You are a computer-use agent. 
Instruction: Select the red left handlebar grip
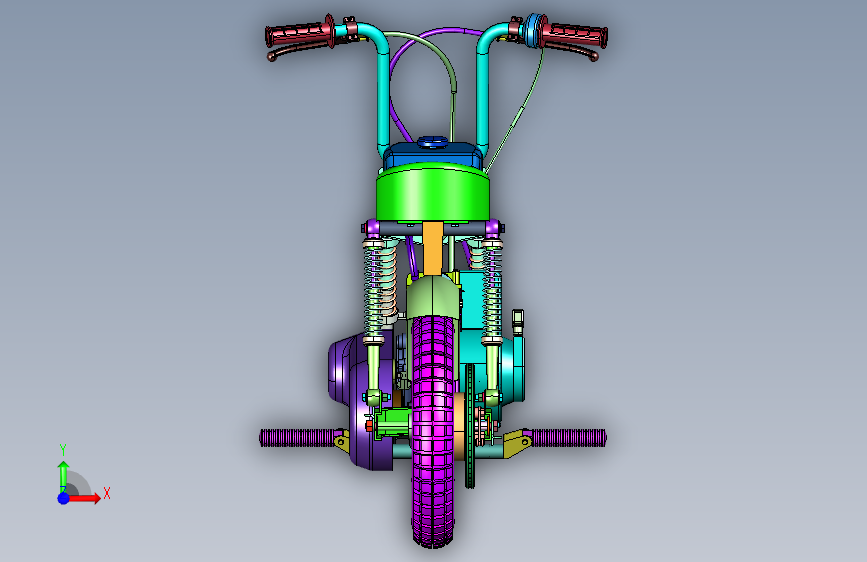[x=299, y=35]
